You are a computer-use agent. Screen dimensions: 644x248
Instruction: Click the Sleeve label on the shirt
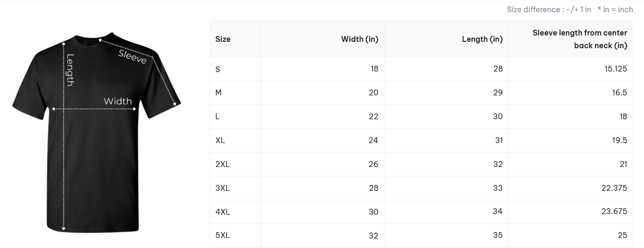132,57
